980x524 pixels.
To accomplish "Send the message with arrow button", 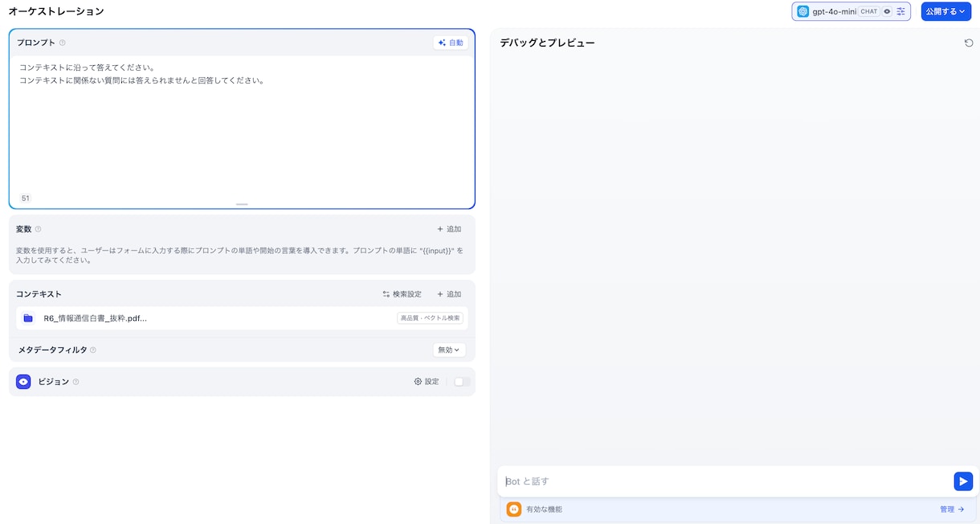I will pyautogui.click(x=963, y=481).
